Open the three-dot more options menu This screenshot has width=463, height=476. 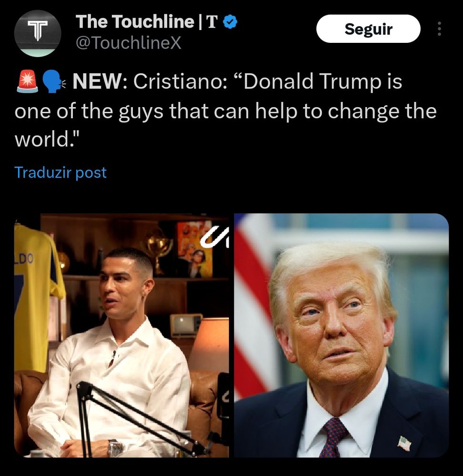439,29
